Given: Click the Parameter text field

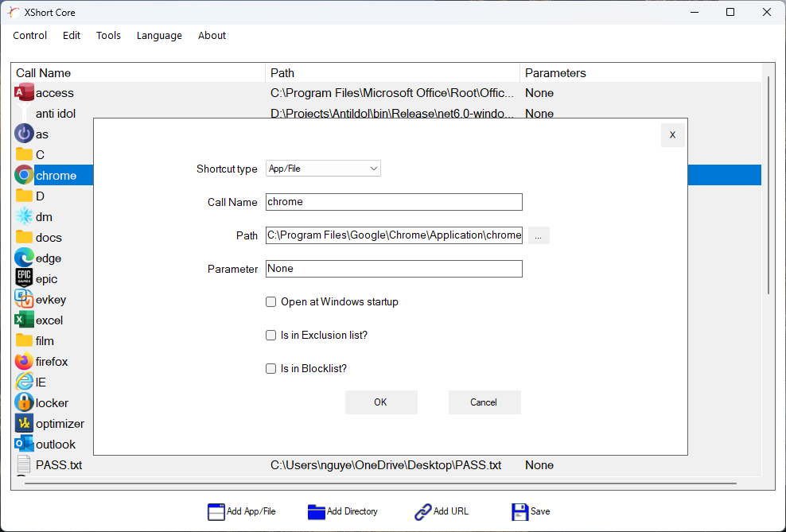Looking at the screenshot, I should point(394,269).
